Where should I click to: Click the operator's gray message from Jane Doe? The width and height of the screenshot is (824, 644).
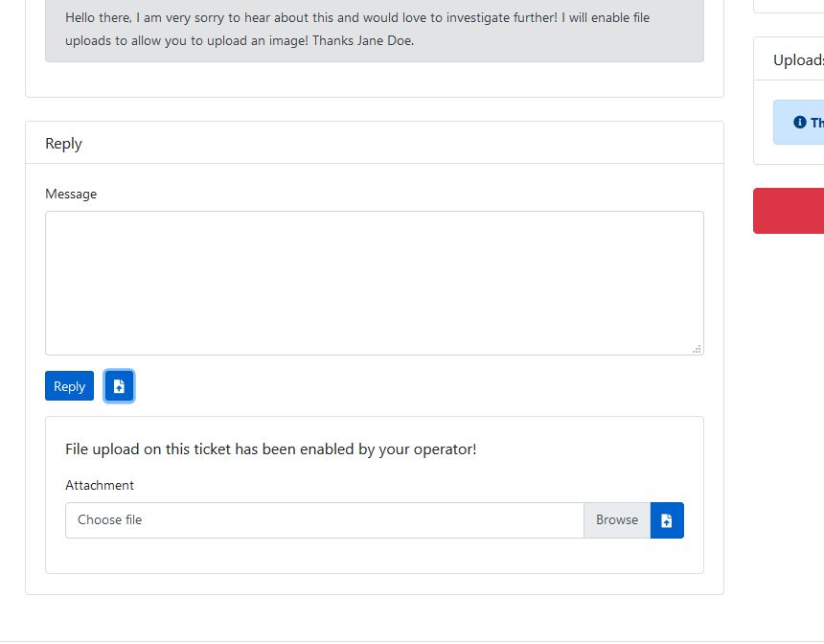(x=374, y=29)
